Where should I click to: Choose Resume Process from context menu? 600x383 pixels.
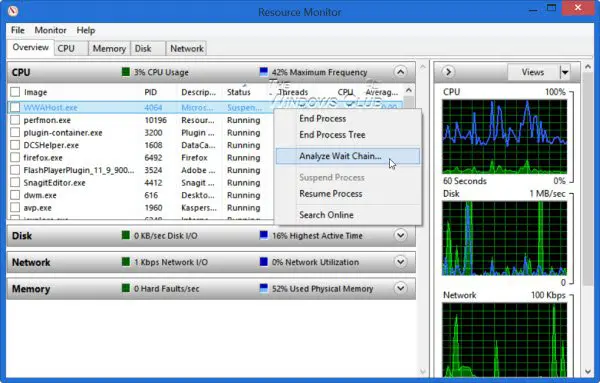348,194
